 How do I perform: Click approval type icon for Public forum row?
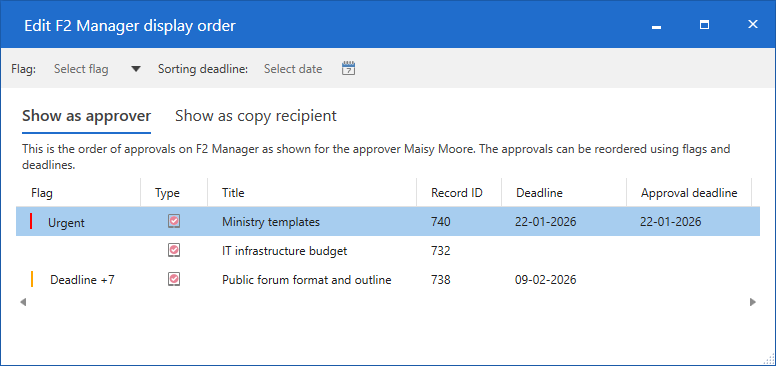(x=174, y=279)
